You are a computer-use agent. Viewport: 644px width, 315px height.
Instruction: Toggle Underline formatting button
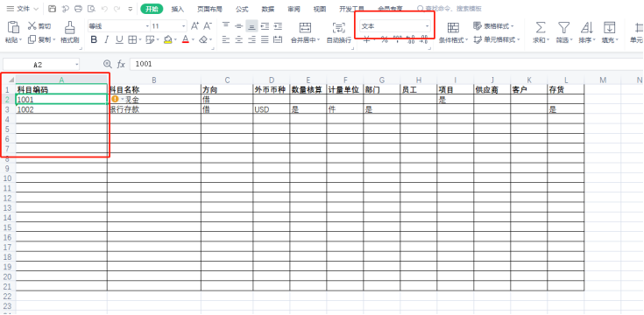click(x=119, y=39)
